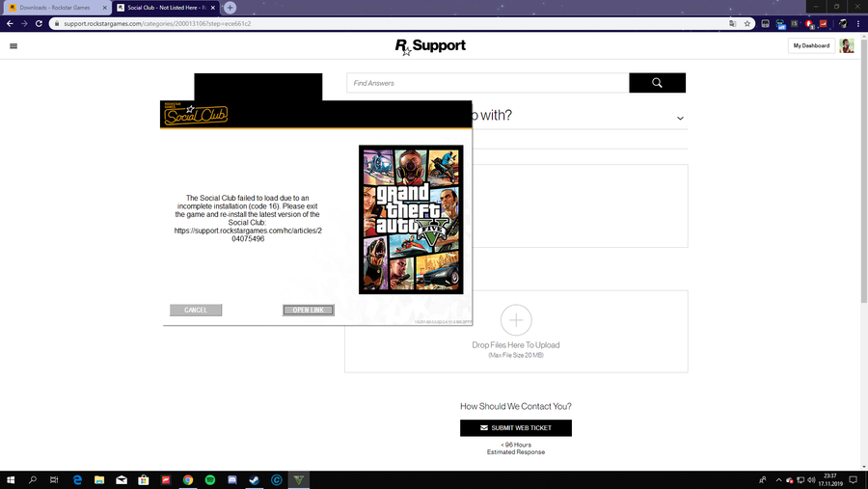This screenshot has width=868, height=489.
Task: Click the blue 'off' badge extension icon
Action: [x=780, y=24]
